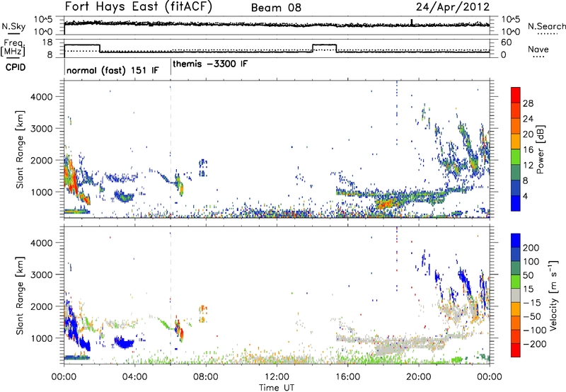Click the "CPID" row label
This screenshot has height=392, width=566.
(x=15, y=67)
